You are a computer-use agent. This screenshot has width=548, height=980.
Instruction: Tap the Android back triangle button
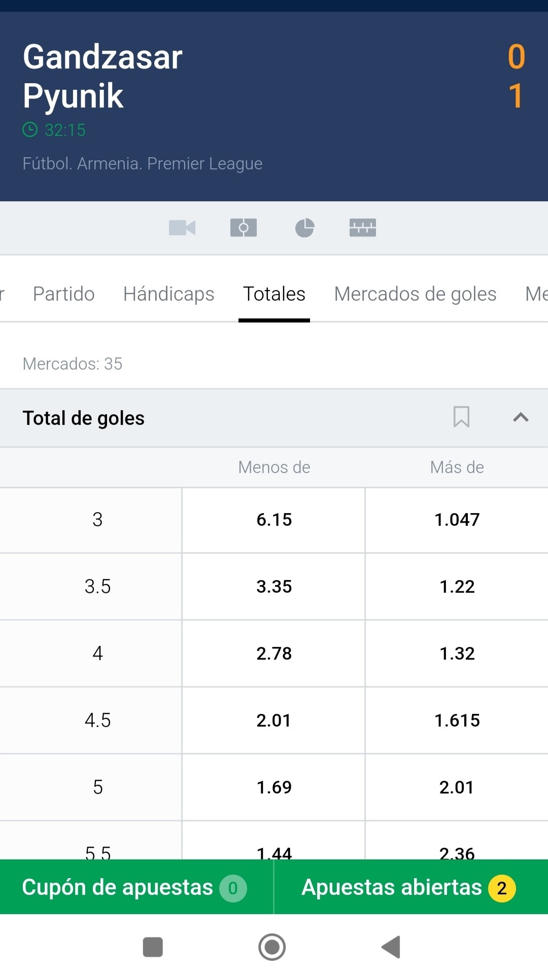[391, 947]
